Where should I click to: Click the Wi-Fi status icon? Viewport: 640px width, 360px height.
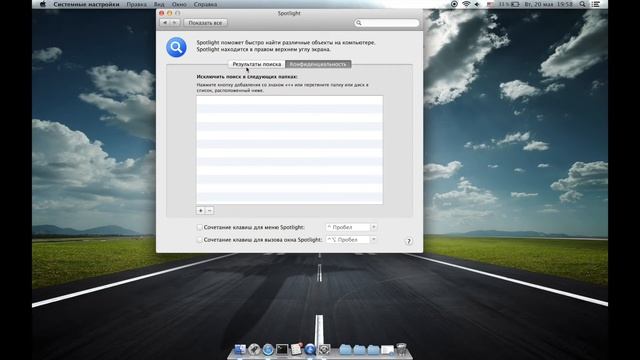point(466,4)
